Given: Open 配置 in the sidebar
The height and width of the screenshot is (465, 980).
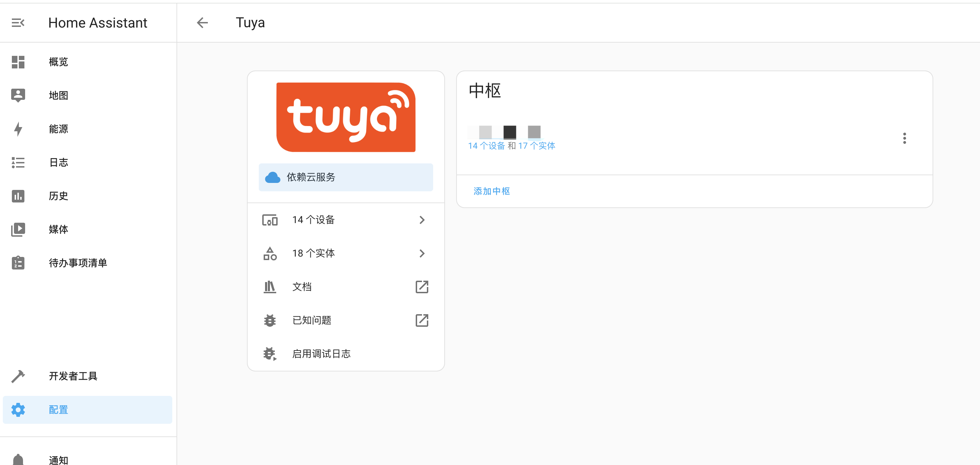Looking at the screenshot, I should point(88,410).
